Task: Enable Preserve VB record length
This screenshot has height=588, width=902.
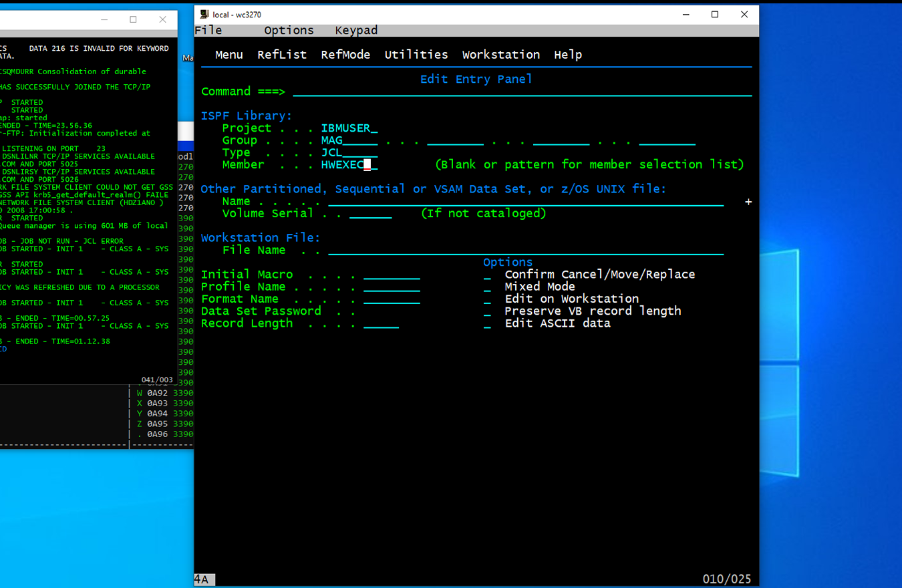Action: pos(488,311)
